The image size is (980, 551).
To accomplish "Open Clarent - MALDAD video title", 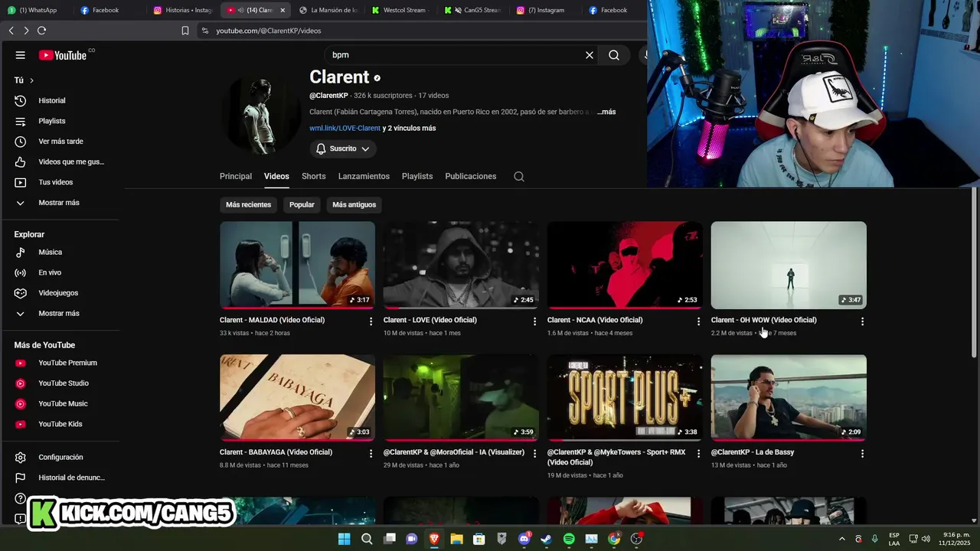I will [x=272, y=321].
